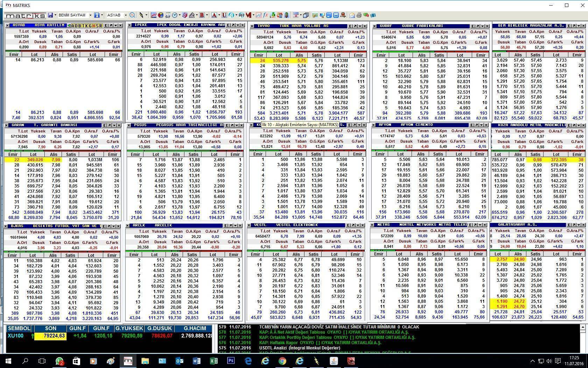Click the alarm bell toolbar icon
Screen dimensions: 588x368
(x=343, y=15)
